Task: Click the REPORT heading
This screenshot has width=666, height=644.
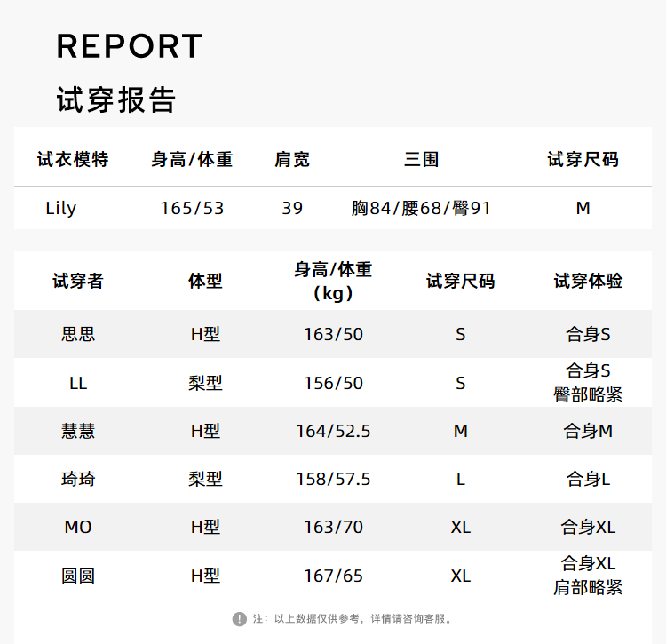Action: pyautogui.click(x=130, y=46)
